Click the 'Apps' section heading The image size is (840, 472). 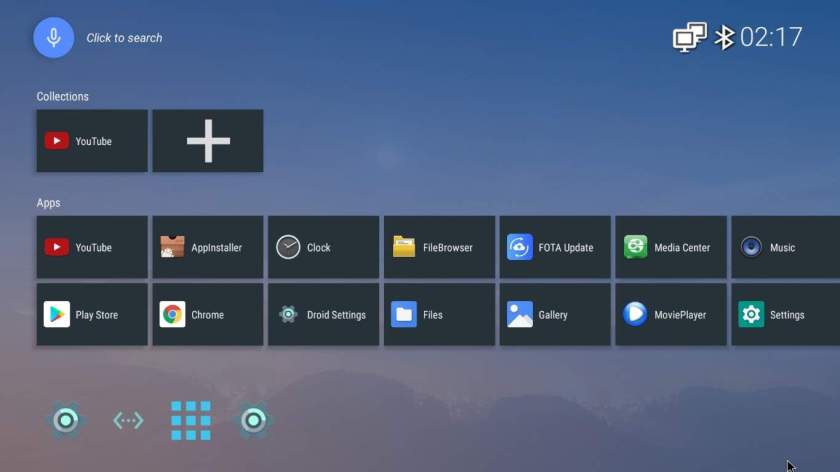tap(48, 203)
